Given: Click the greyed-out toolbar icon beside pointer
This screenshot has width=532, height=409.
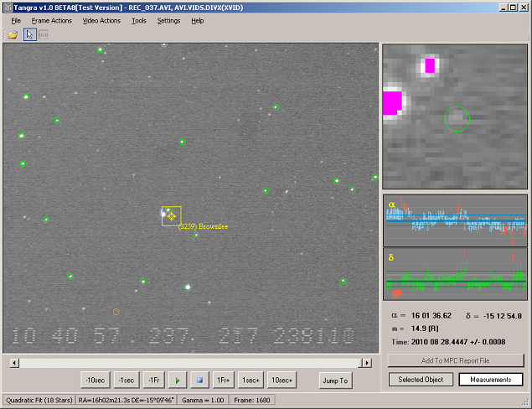Looking at the screenshot, I should pyautogui.click(x=44, y=34).
